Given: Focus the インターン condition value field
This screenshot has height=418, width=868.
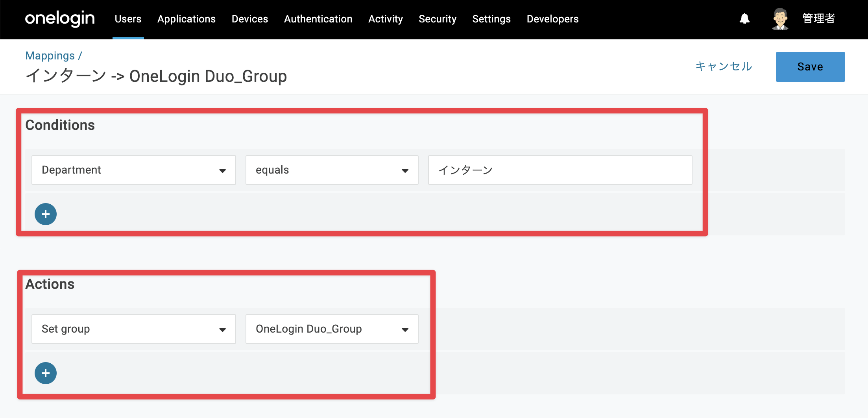Looking at the screenshot, I should 560,170.
